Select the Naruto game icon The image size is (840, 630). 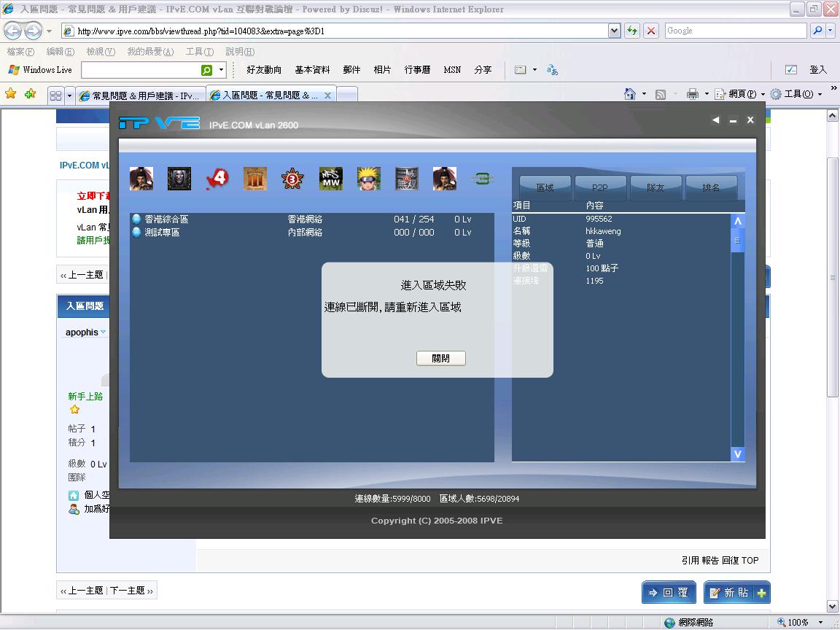point(368,179)
